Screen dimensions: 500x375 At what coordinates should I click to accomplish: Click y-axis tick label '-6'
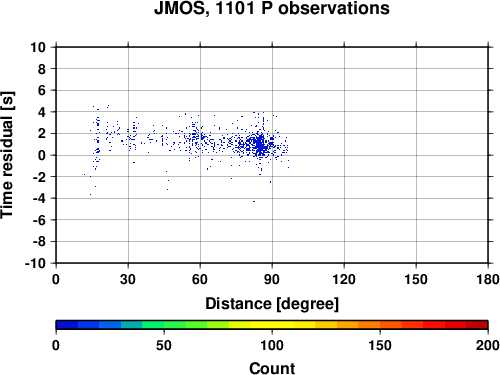click(x=39, y=220)
